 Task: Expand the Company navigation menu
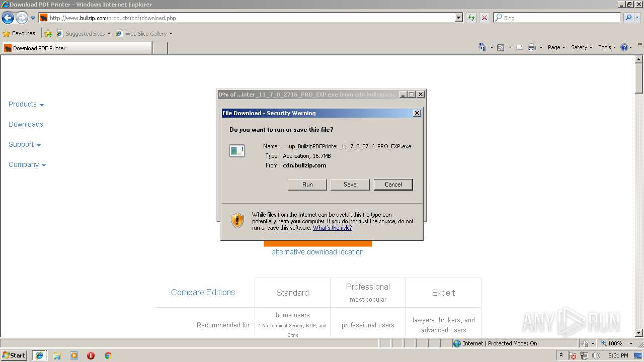coord(27,164)
